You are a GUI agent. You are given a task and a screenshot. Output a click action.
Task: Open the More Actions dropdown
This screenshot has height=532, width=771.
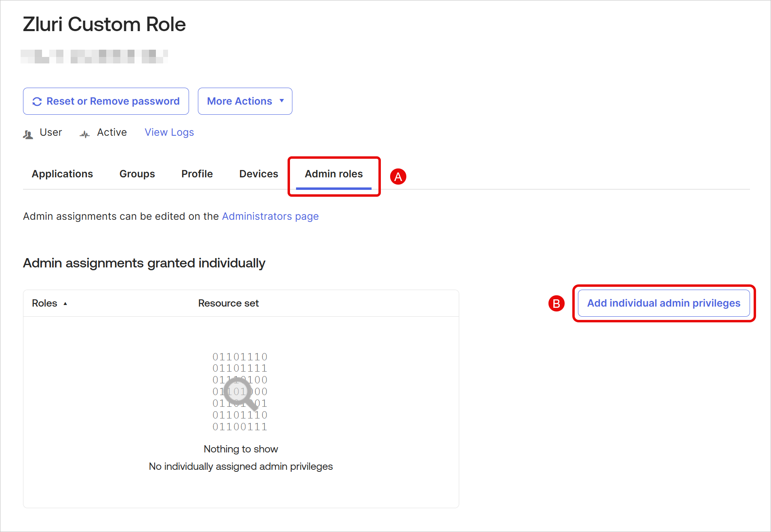pos(245,101)
